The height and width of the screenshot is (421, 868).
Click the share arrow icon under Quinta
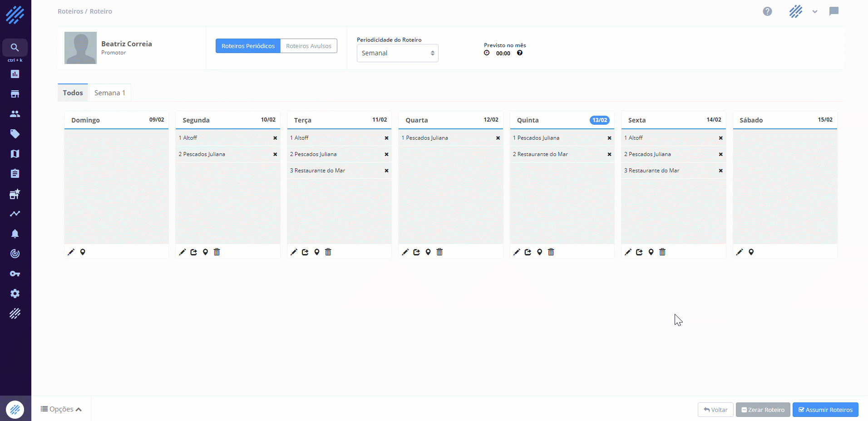[528, 252]
